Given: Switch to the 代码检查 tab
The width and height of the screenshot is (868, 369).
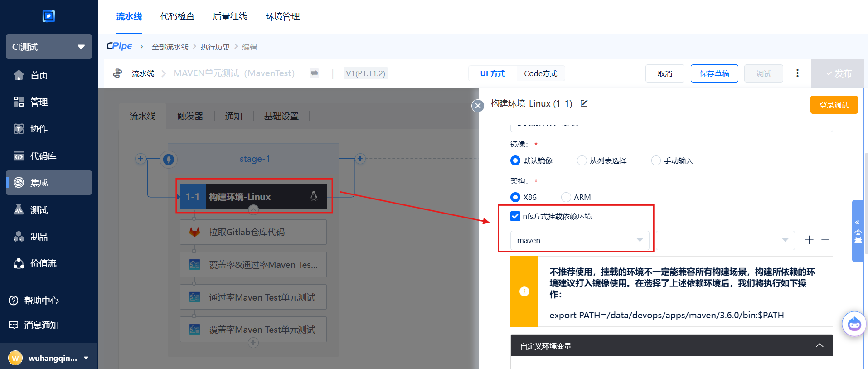Looking at the screenshot, I should pos(177,17).
